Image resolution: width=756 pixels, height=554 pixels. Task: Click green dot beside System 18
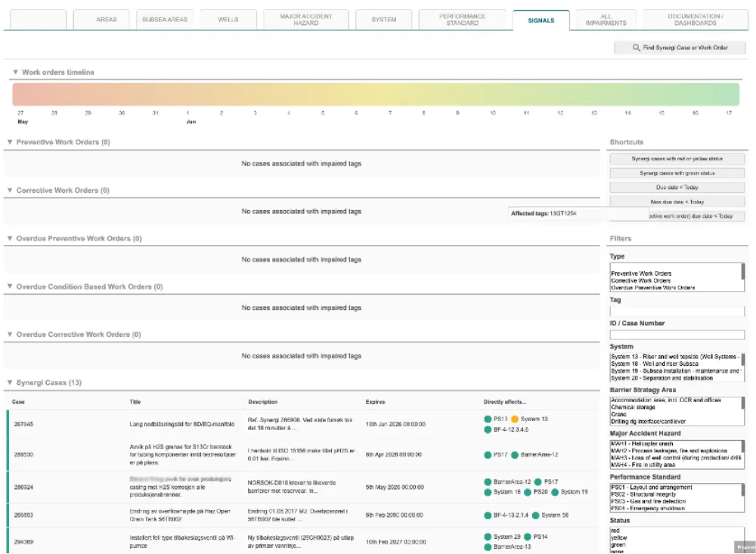pos(488,492)
